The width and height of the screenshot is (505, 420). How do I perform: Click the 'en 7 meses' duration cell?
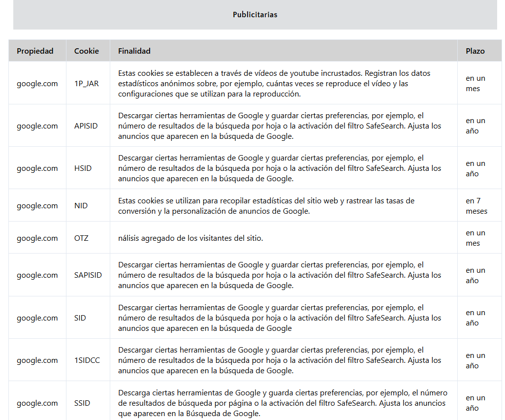pyautogui.click(x=476, y=206)
